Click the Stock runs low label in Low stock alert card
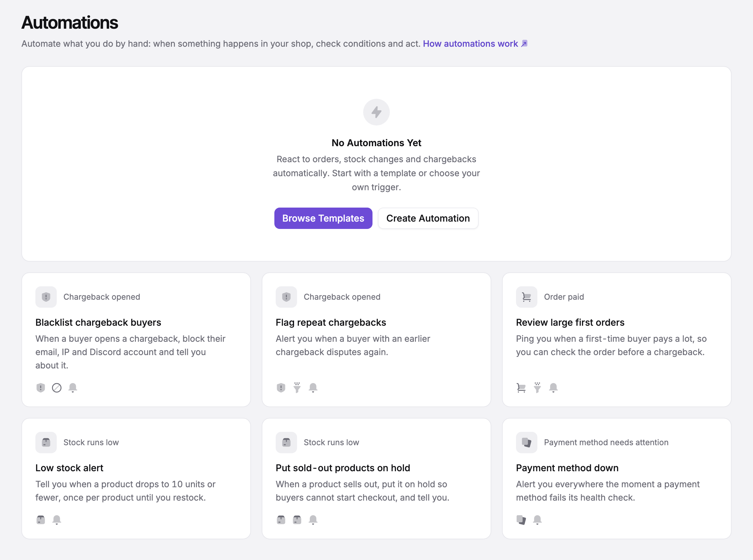Image resolution: width=753 pixels, height=560 pixels. point(91,443)
